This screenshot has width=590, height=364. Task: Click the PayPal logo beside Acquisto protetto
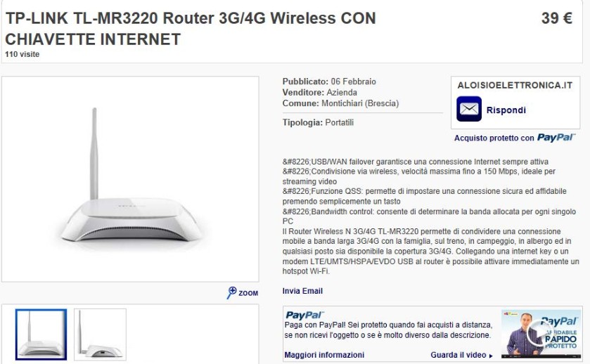pos(556,138)
